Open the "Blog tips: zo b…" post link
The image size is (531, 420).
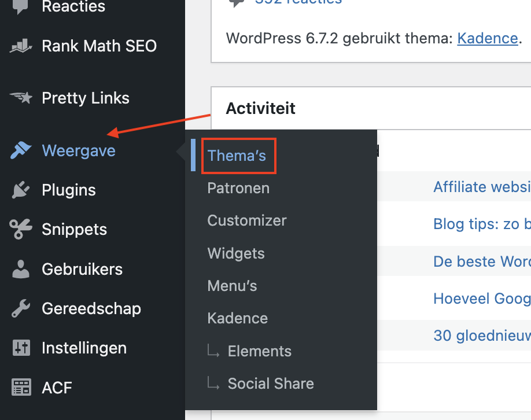tap(482, 224)
